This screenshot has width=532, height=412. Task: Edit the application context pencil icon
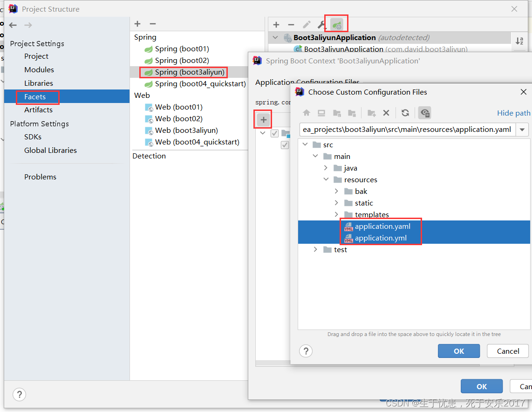click(x=307, y=25)
